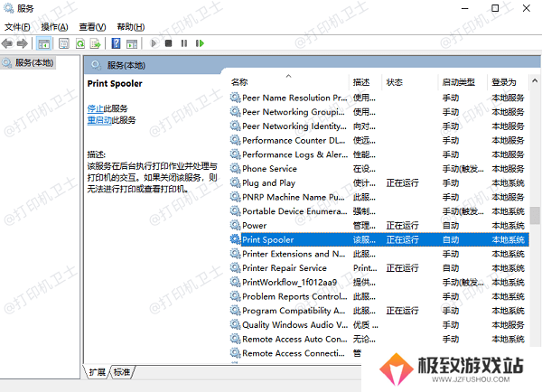This screenshot has width=542, height=392.
Task: Click the Pause Service toolbar icon
Action: click(184, 43)
